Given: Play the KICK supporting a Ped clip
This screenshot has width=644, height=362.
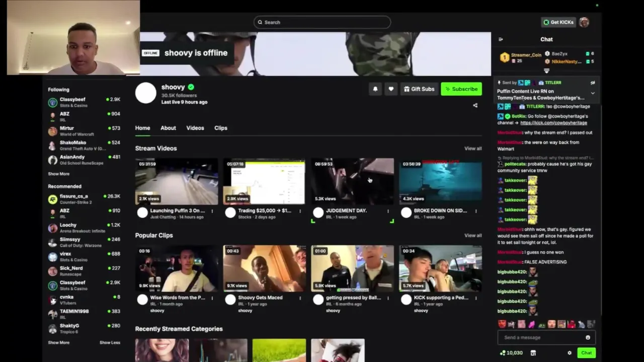Looking at the screenshot, I should point(440,268).
